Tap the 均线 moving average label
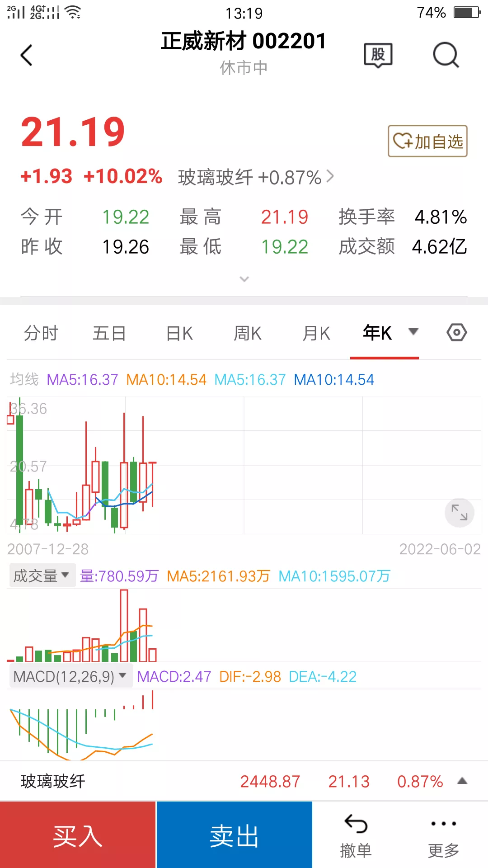This screenshot has height=868, width=488. coord(24,379)
